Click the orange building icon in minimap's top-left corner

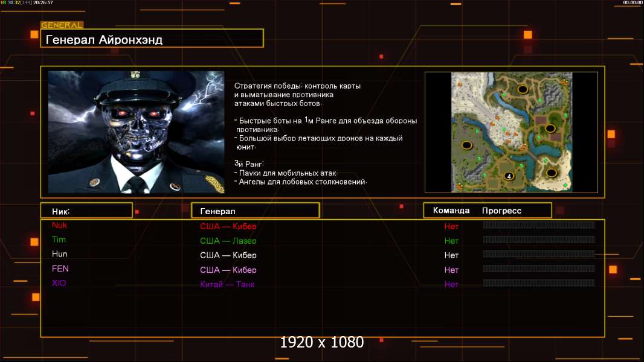459,85
